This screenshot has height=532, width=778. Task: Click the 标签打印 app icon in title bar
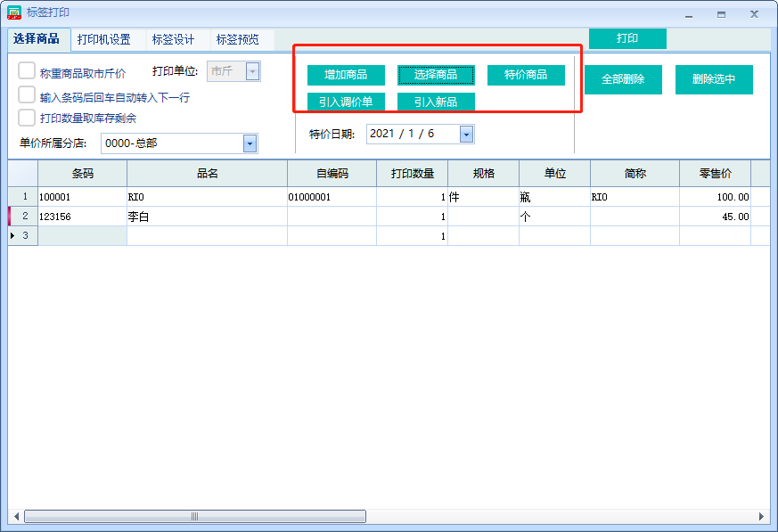pos(14,12)
